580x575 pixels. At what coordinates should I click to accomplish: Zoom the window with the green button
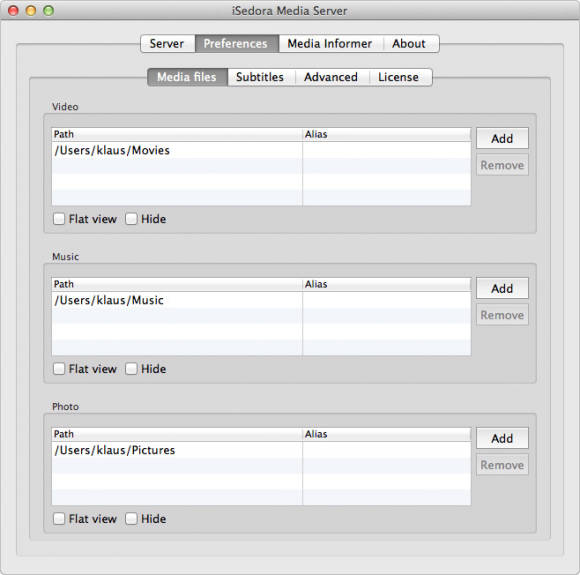[48, 11]
